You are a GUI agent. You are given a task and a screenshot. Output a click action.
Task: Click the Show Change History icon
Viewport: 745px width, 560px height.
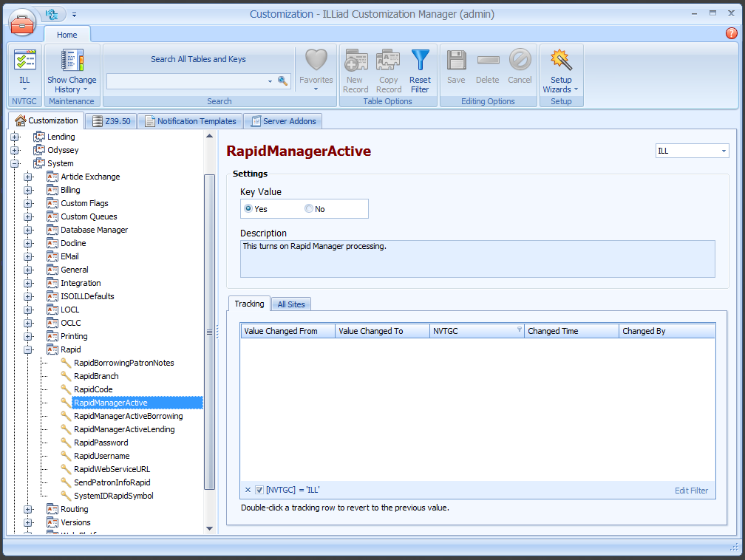coord(71,59)
